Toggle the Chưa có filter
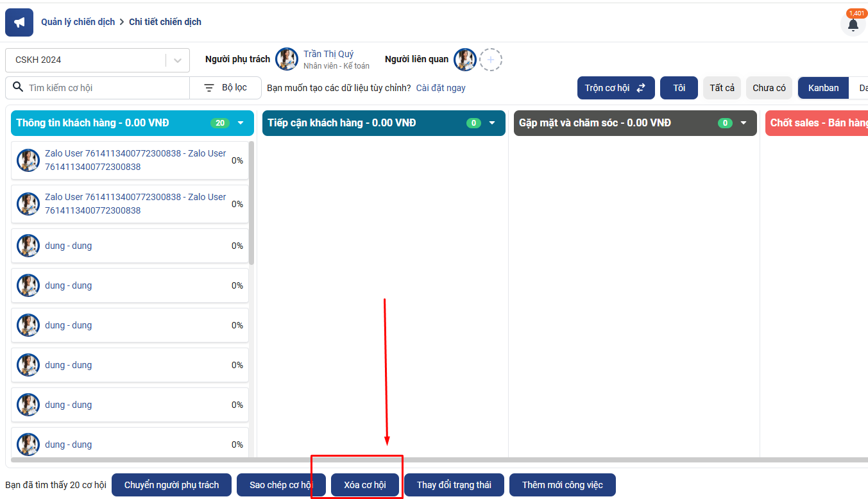868x499 pixels. (769, 88)
